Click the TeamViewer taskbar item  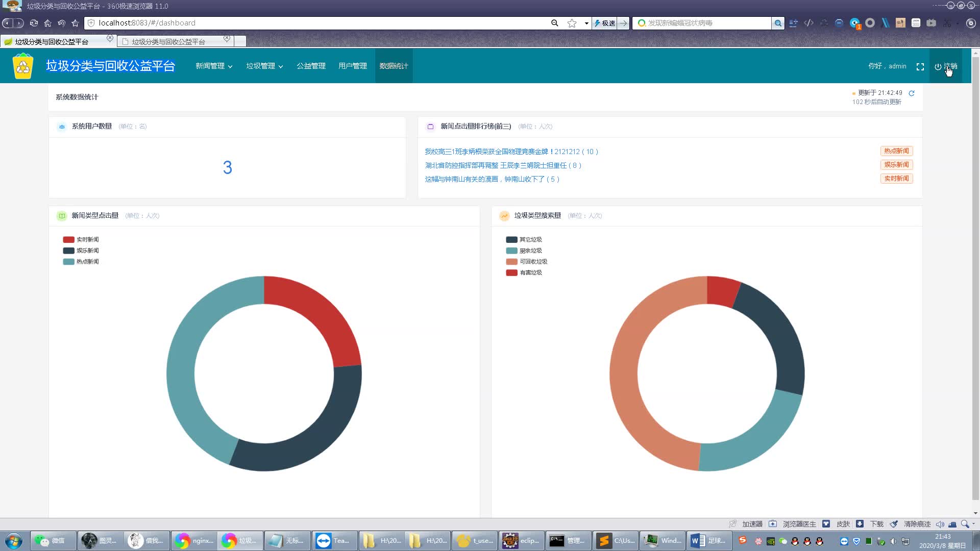click(334, 540)
